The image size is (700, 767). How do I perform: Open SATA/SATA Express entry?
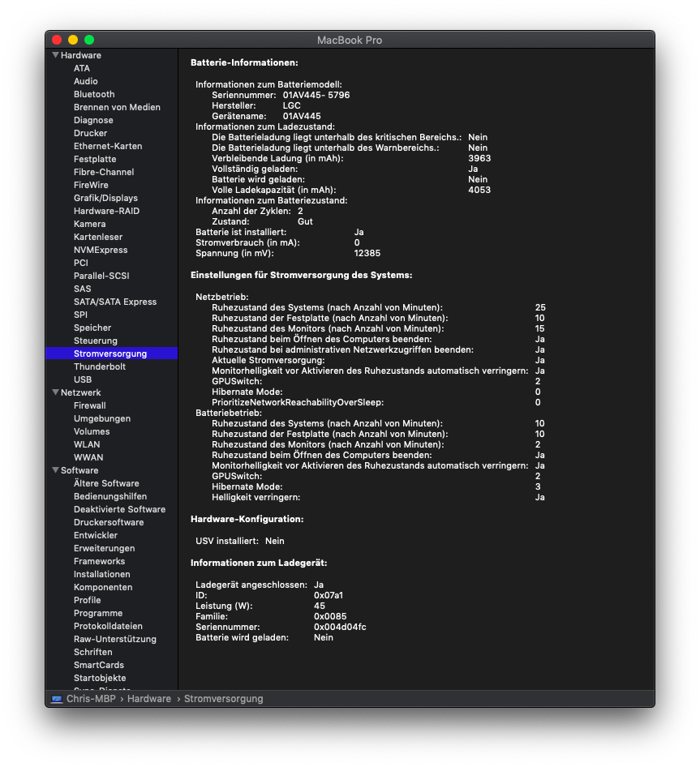[x=115, y=302]
